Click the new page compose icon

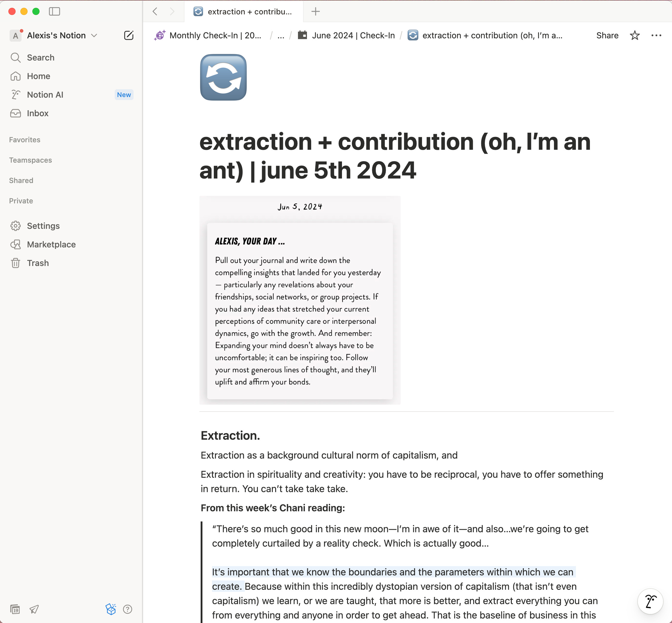[129, 35]
